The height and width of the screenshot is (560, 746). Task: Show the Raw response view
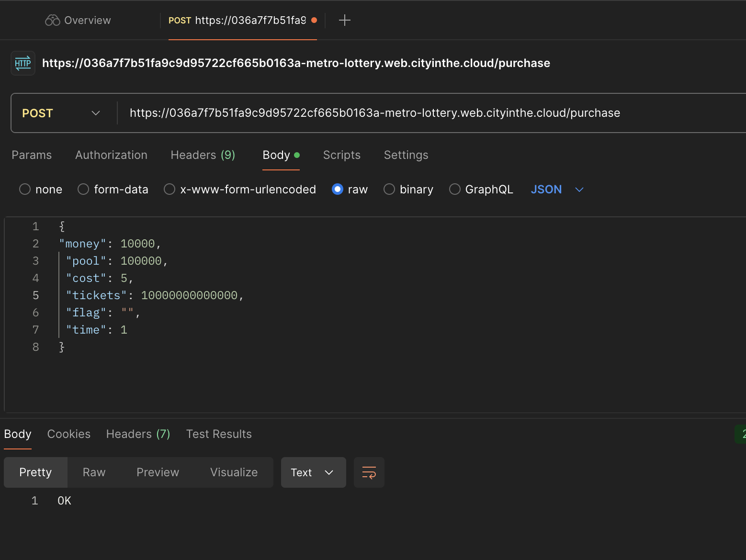[x=94, y=472]
